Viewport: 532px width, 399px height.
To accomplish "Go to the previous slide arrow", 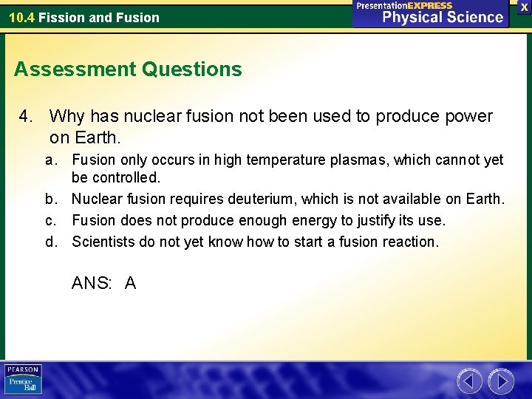I will tap(469, 381).
